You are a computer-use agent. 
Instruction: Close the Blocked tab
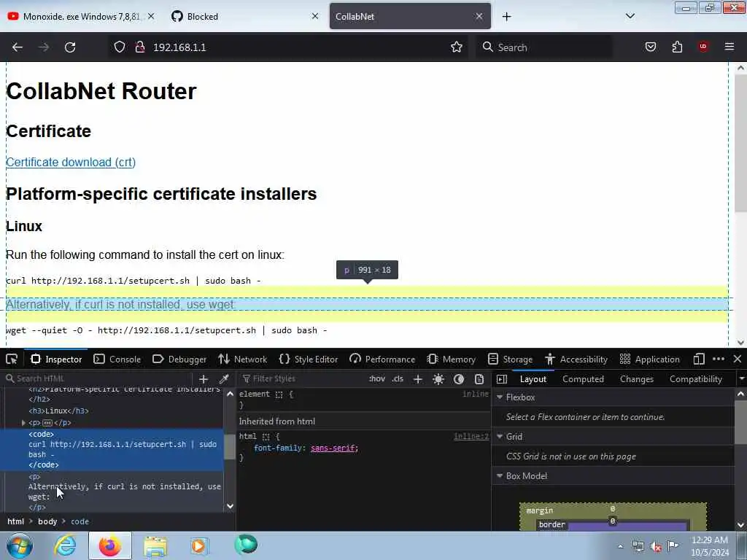pyautogui.click(x=315, y=16)
